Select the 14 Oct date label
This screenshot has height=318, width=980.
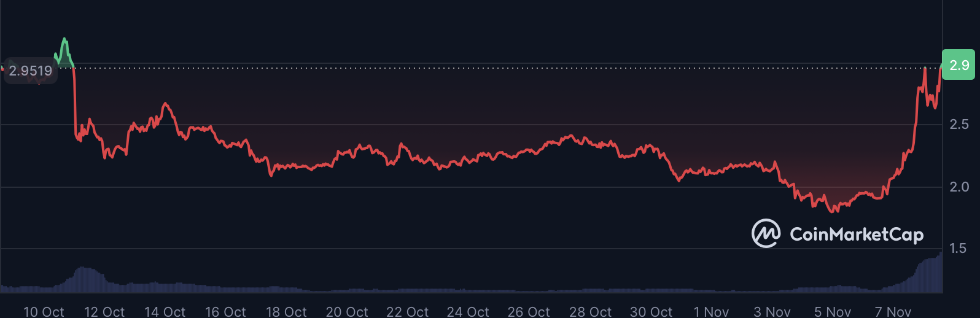pos(165,312)
